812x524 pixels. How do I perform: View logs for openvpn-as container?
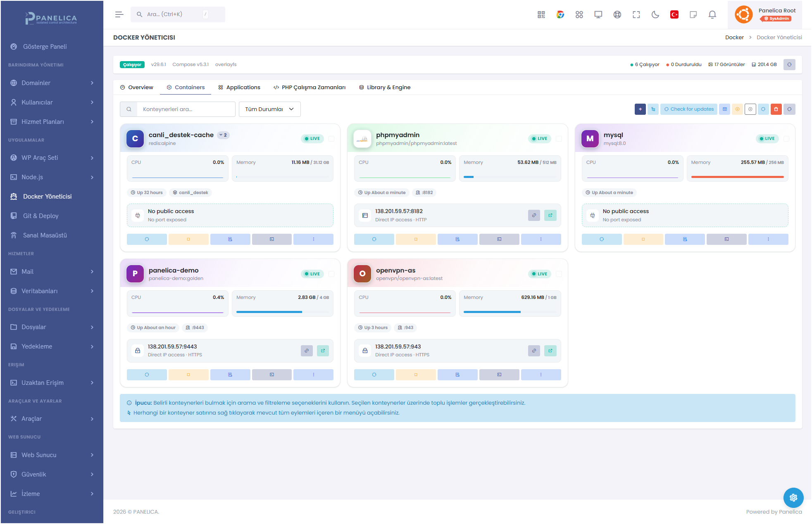(x=457, y=375)
